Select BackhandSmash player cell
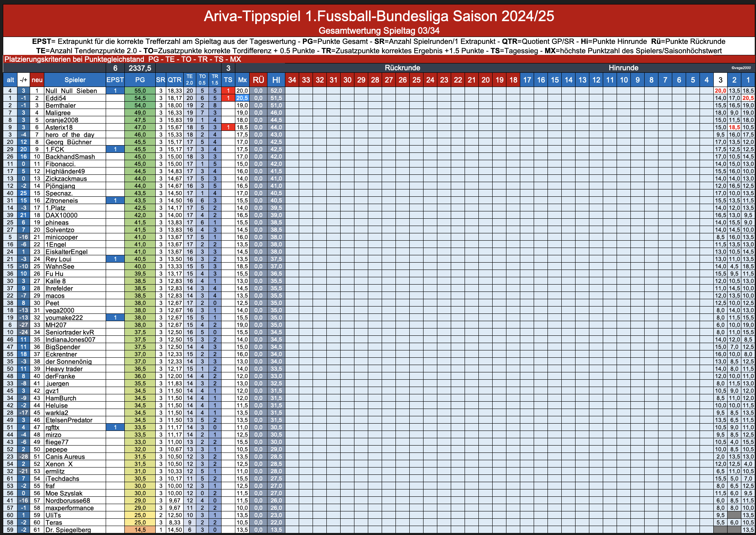This screenshot has width=756, height=535. point(75,157)
